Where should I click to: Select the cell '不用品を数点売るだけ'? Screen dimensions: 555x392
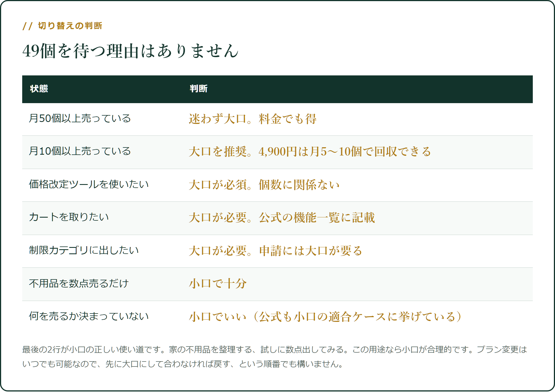click(x=102, y=284)
